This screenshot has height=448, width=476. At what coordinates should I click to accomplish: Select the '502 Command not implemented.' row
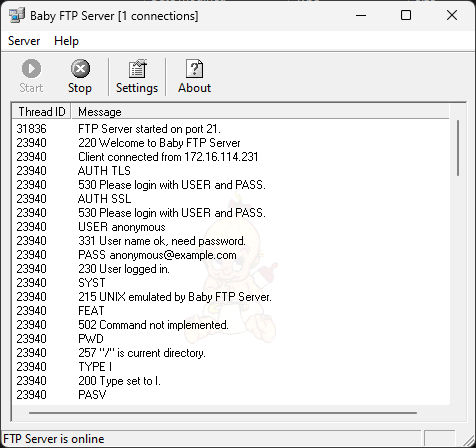pos(231,325)
